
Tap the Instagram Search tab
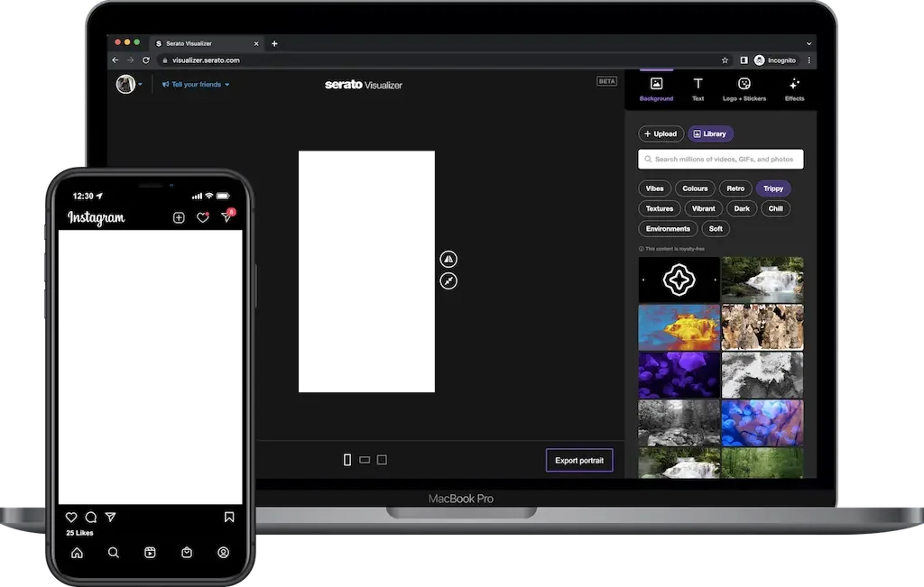(x=114, y=552)
